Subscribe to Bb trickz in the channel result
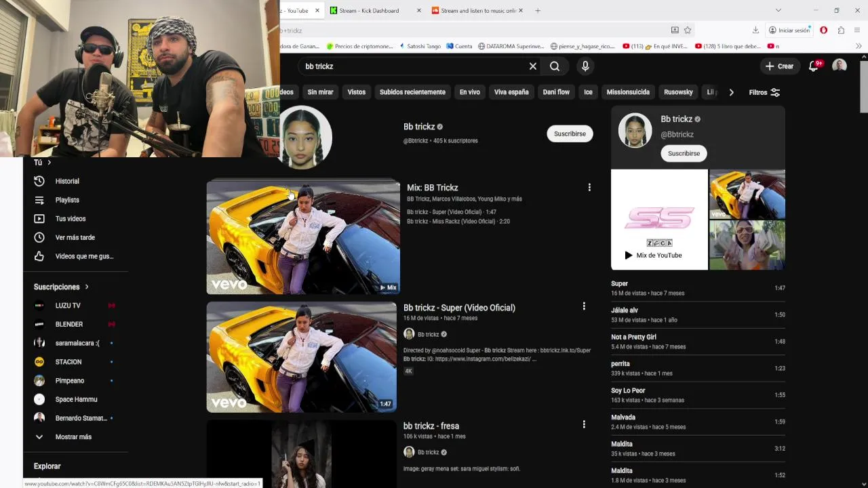 [570, 134]
